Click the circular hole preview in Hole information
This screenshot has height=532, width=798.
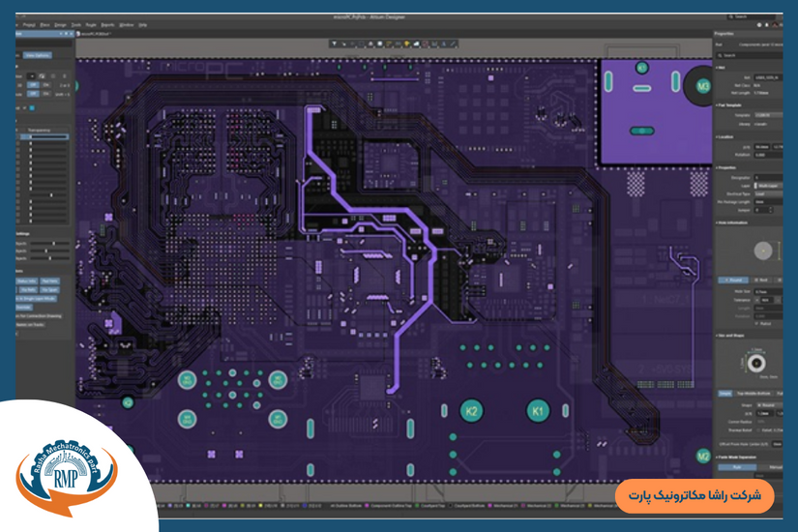[763, 251]
